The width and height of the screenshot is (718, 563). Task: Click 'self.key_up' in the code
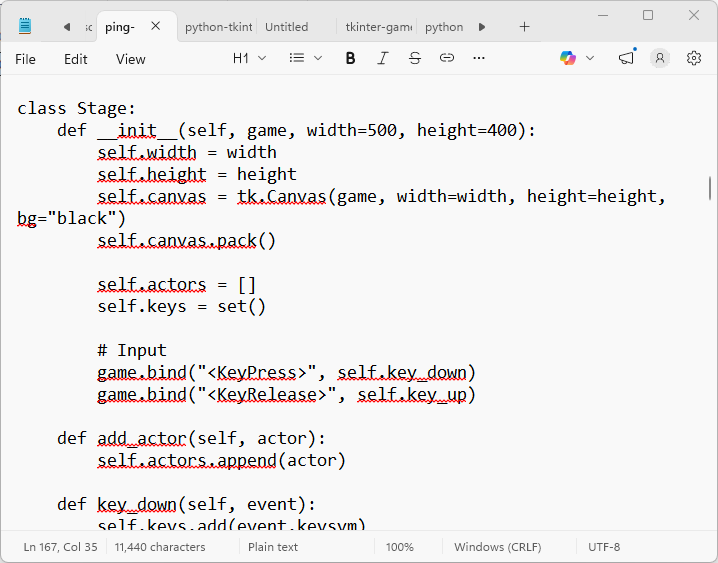click(x=412, y=394)
